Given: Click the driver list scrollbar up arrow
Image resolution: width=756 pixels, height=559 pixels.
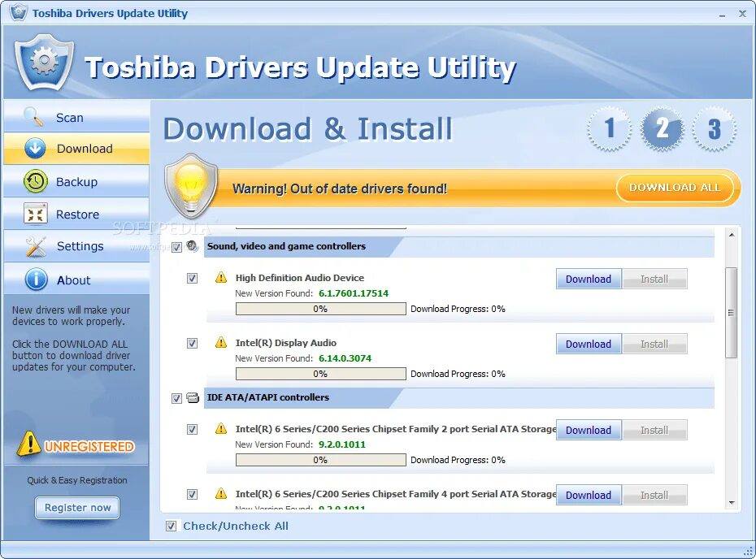Looking at the screenshot, I should point(732,235).
